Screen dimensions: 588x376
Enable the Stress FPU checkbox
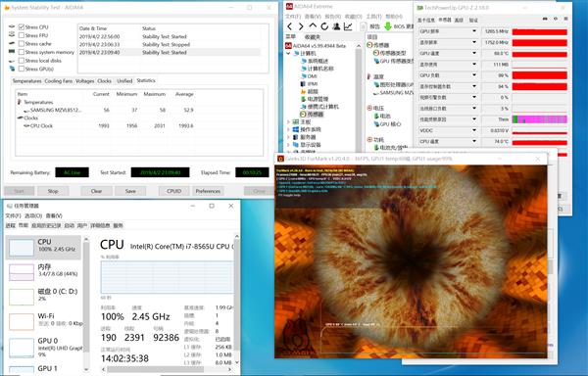click(x=22, y=35)
